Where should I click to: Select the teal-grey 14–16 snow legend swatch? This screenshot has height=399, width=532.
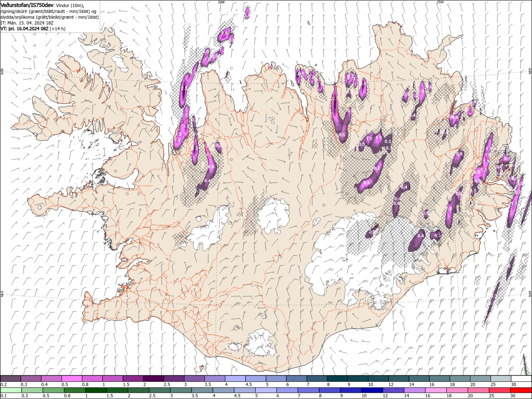point(419,379)
